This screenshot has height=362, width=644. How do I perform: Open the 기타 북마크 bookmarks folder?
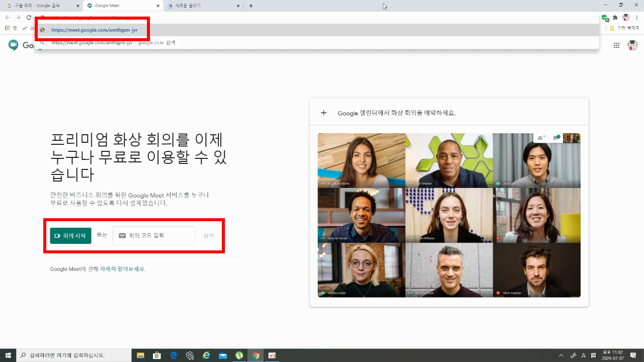(x=624, y=28)
